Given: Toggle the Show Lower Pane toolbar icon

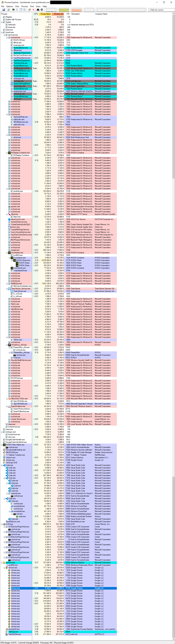Looking at the screenshot, I should coord(21,10).
